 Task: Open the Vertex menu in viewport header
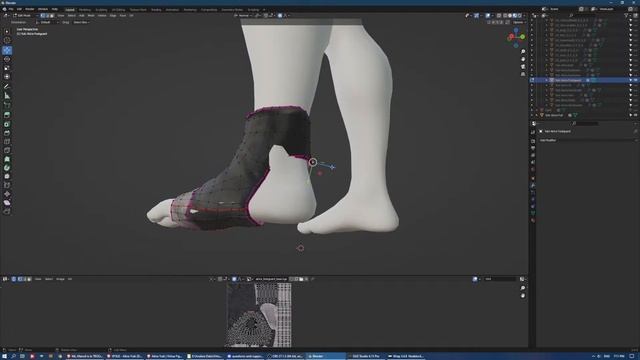point(102,16)
